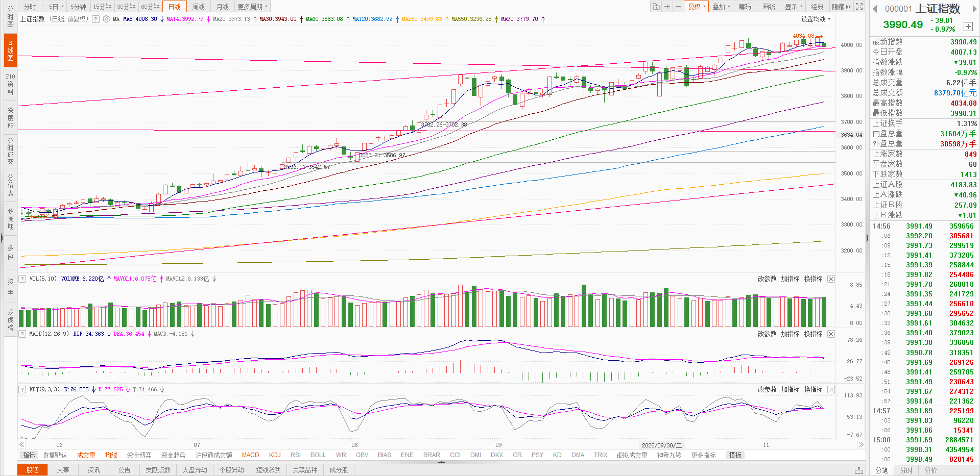
Task: Add index to watchlist with plus box
Action: tap(968, 27)
